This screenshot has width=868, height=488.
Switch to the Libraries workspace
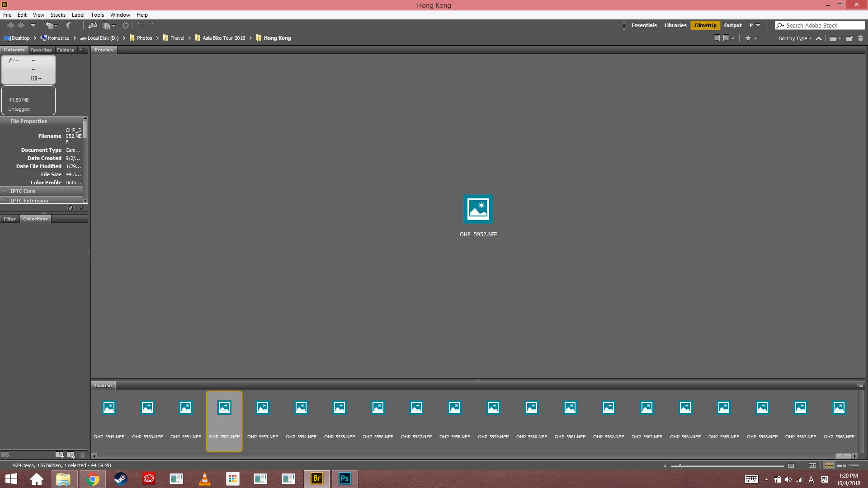pos(675,25)
